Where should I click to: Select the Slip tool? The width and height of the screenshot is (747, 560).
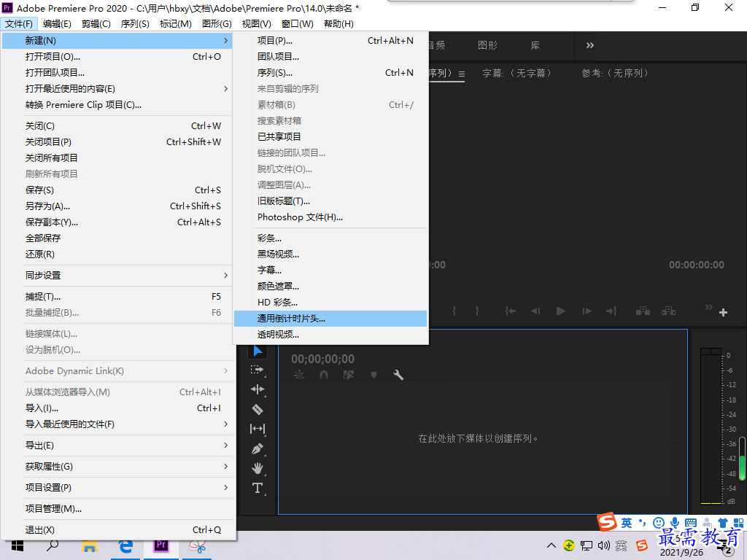(258, 429)
